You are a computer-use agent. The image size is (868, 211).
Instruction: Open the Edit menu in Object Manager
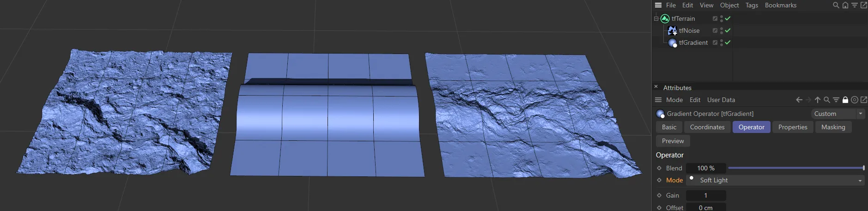tap(687, 5)
